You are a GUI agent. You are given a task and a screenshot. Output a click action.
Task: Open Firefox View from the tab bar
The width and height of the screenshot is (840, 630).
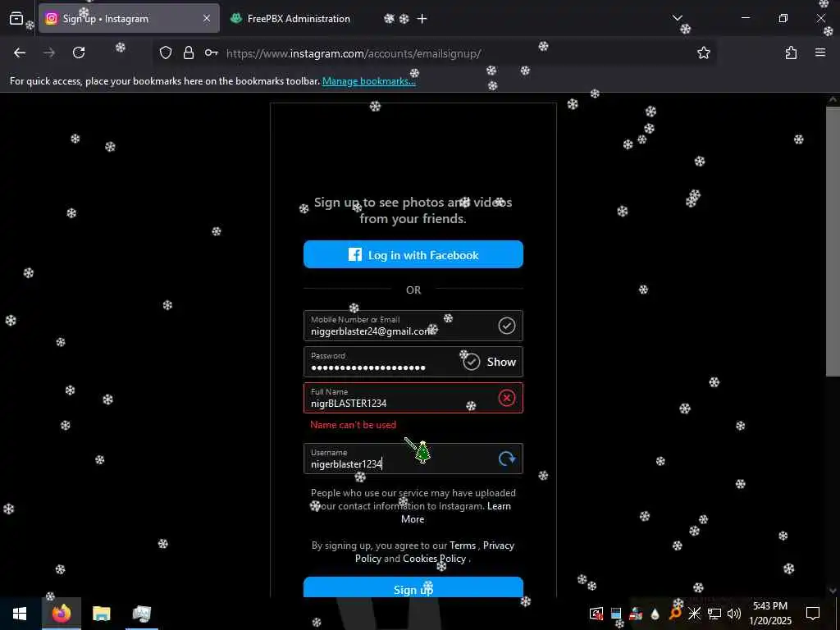point(16,18)
